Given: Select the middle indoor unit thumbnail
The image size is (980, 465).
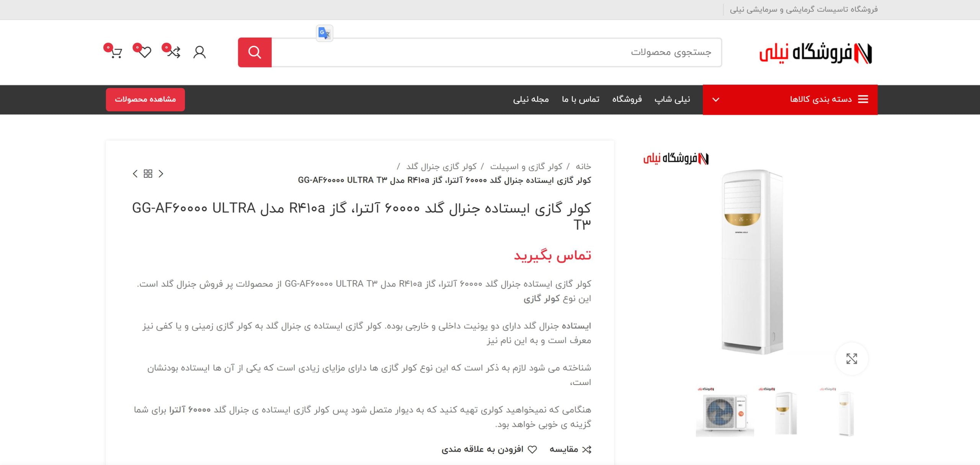Looking at the screenshot, I should coord(786,412).
